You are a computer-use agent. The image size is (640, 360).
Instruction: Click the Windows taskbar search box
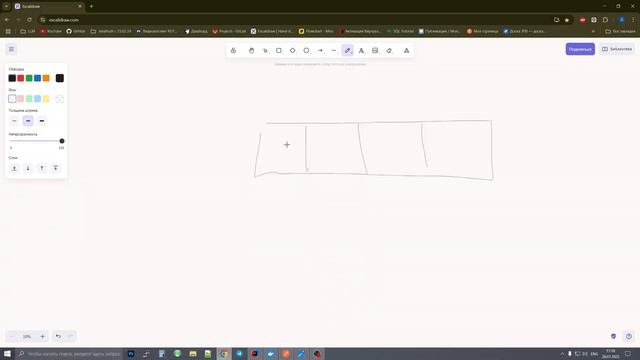tap(69, 353)
